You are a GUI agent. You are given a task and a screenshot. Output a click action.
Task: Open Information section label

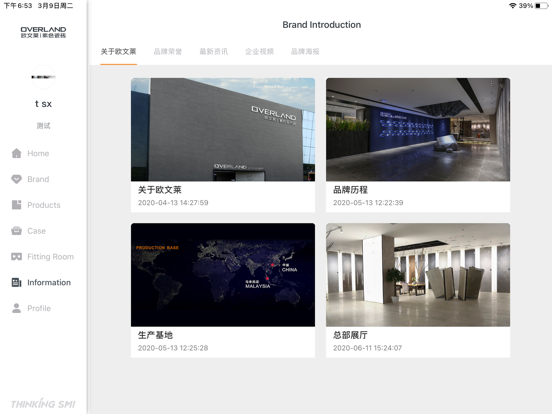tap(49, 282)
